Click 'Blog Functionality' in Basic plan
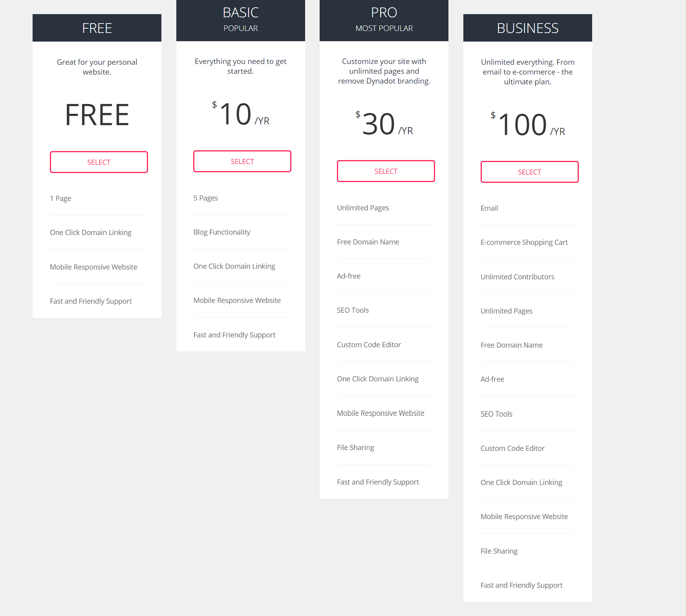The image size is (686, 616). 222,232
